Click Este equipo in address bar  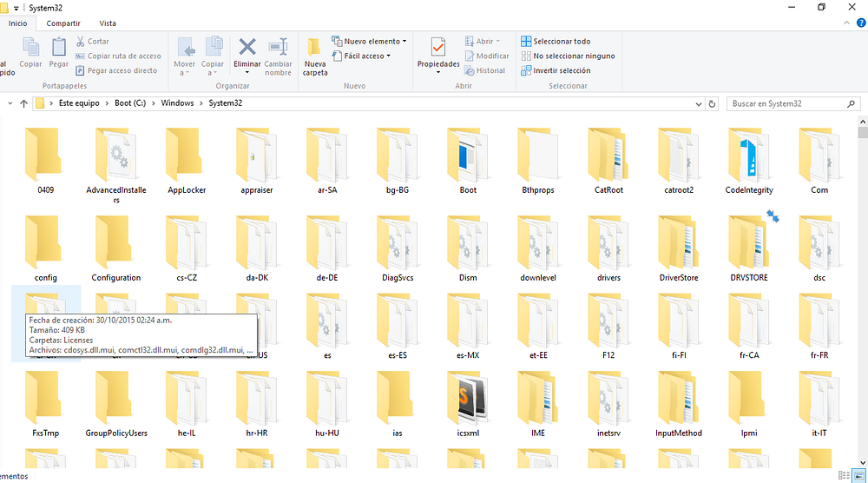[x=79, y=103]
